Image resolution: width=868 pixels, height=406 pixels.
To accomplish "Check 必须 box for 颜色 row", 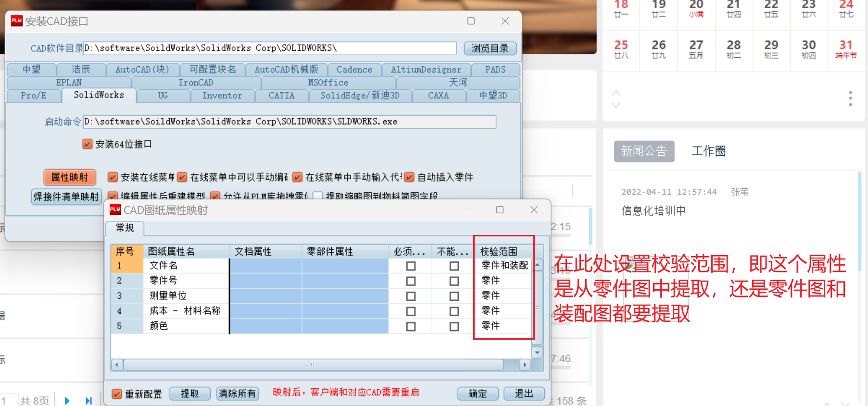I will pyautogui.click(x=411, y=327).
